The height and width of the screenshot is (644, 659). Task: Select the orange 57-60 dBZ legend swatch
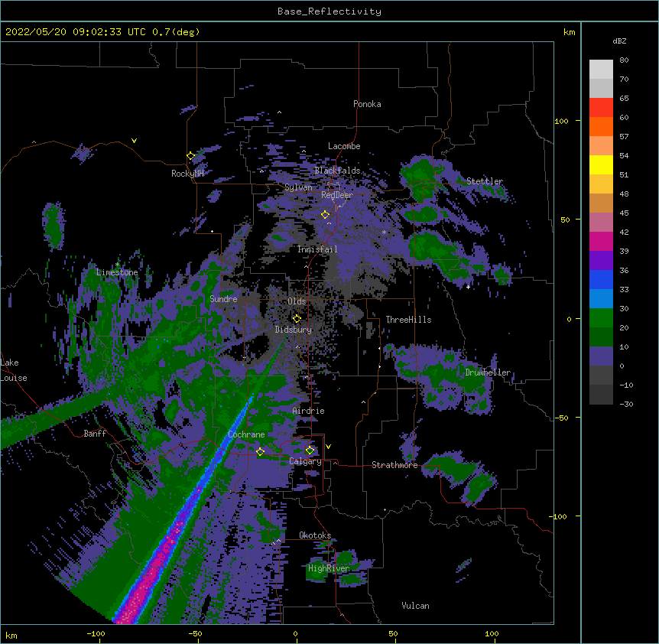601,126
